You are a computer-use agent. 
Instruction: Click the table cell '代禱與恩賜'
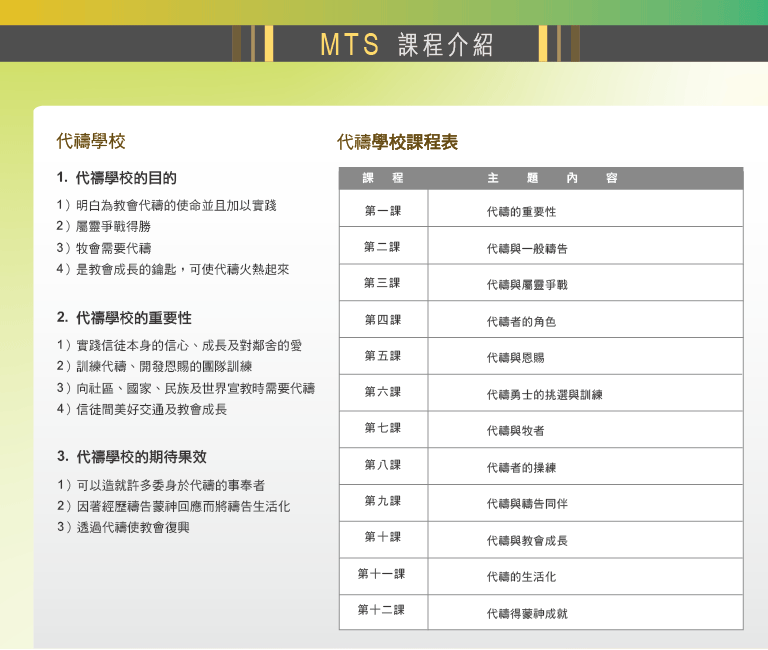[515, 358]
